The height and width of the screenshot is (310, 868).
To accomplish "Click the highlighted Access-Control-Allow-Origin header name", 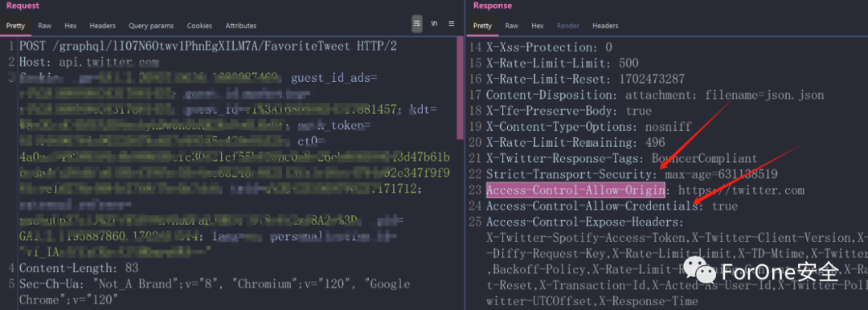I will pyautogui.click(x=575, y=190).
